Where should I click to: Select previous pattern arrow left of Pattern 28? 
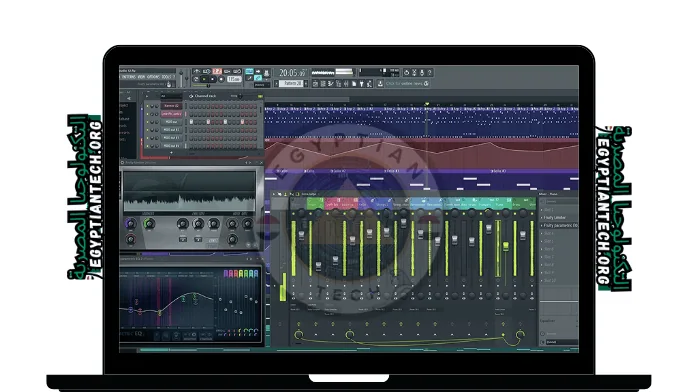click(x=276, y=83)
